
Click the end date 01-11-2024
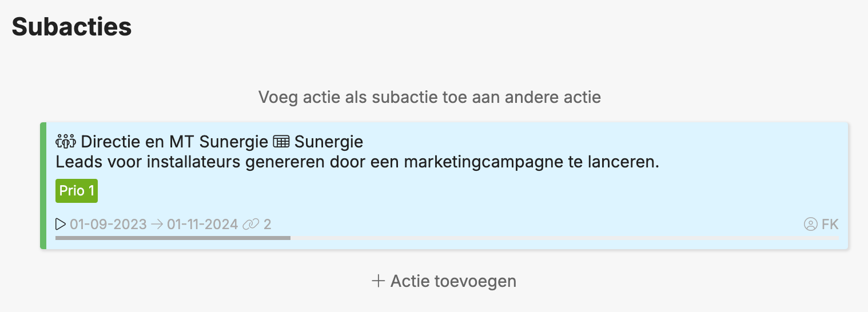(202, 224)
